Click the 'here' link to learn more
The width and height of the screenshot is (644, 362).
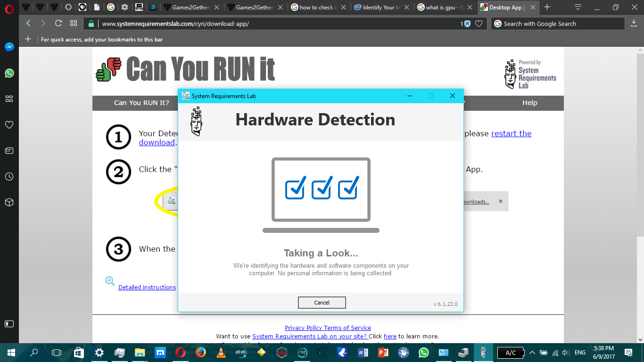click(x=390, y=336)
